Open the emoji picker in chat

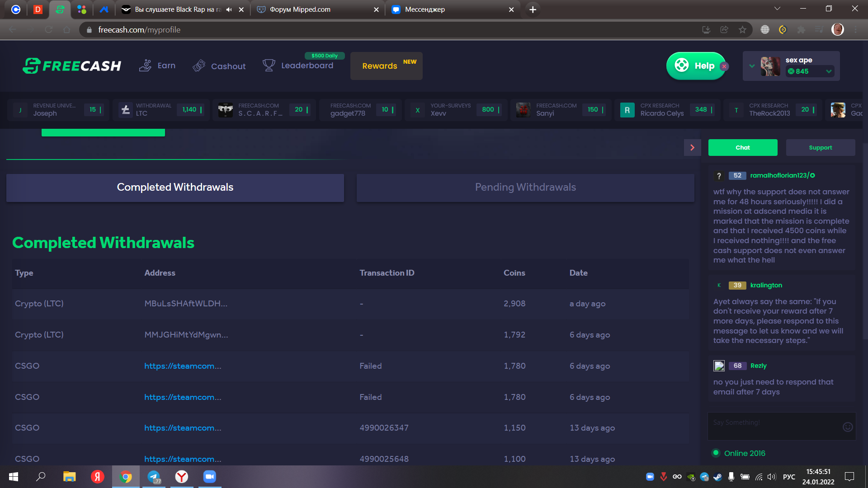coord(848,427)
